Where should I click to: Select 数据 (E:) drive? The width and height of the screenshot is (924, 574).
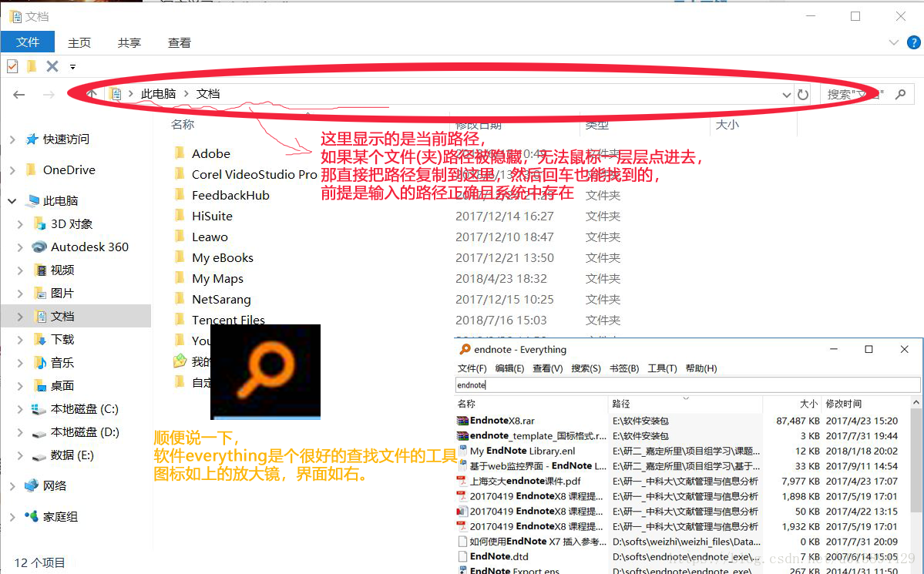(x=72, y=455)
